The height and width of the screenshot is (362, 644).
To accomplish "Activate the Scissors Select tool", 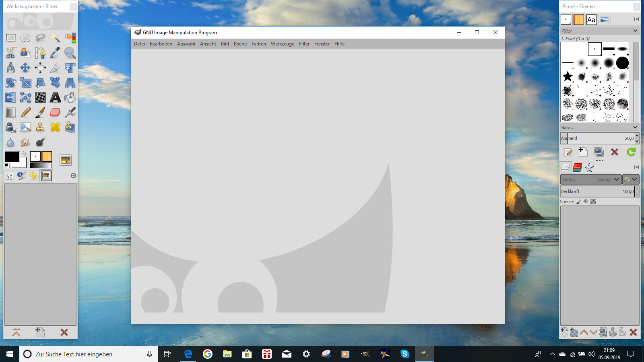I will [11, 53].
